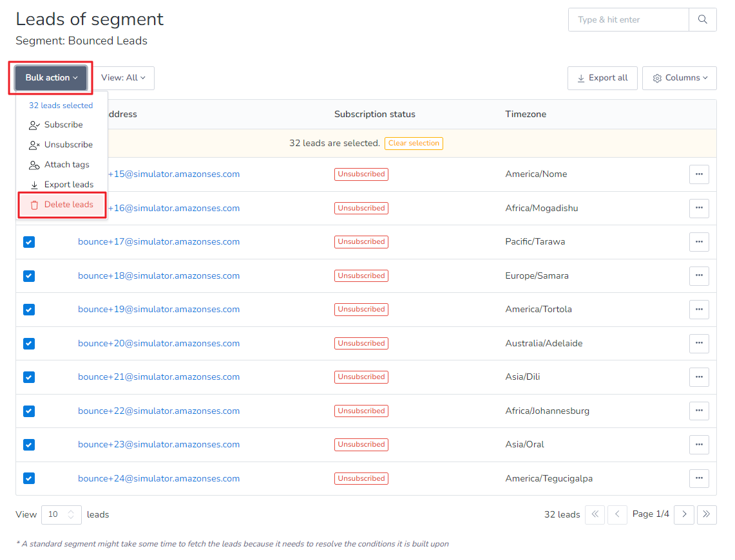Uncheck the bounce+22 lead checkbox
735x560 pixels.
(29, 411)
